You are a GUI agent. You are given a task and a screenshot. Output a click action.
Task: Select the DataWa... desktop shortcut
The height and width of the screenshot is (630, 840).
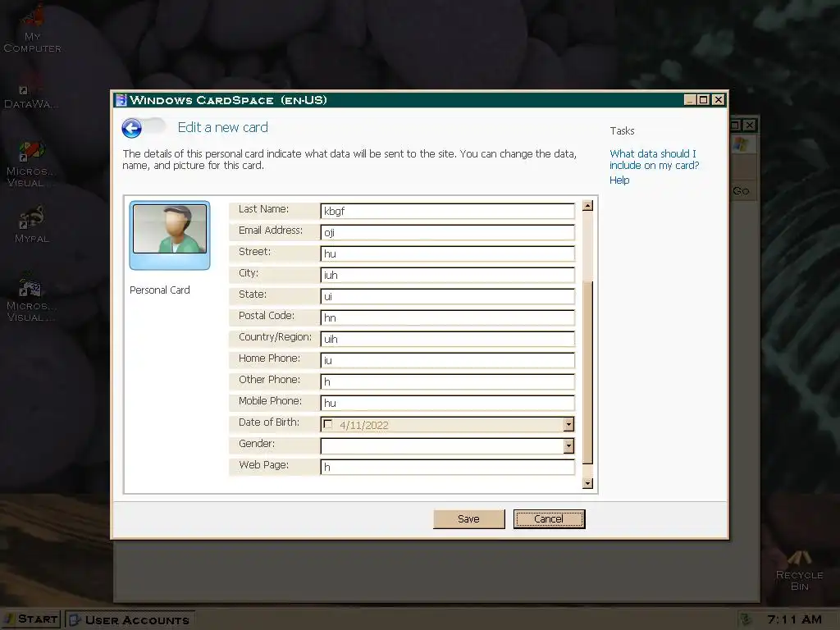(31, 97)
